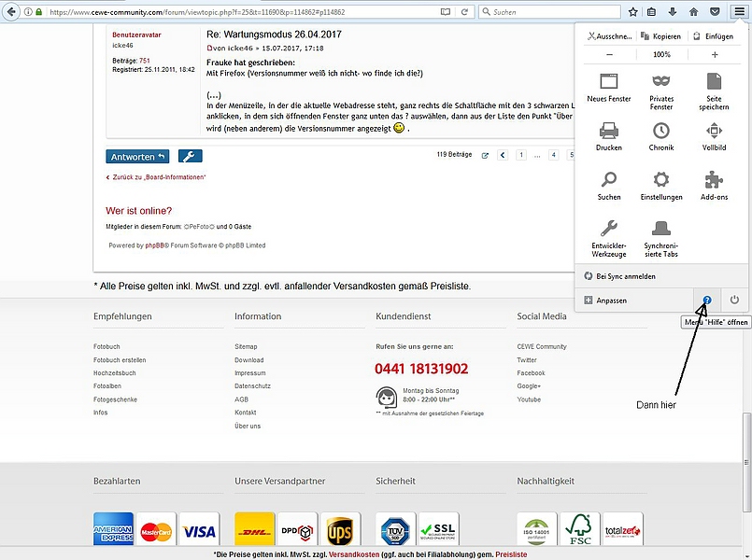The image size is (752, 560).
Task: Select the Drucken printer icon
Action: 608,131
